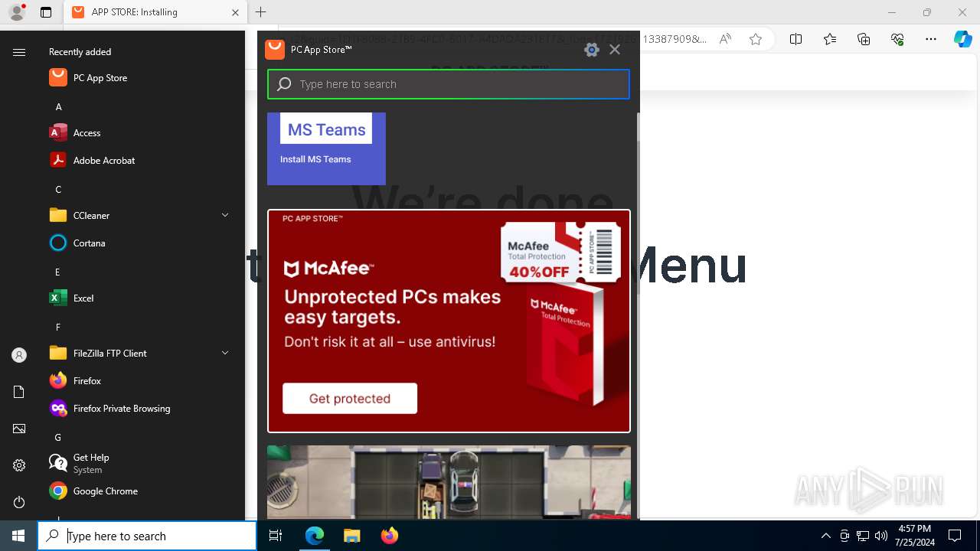
Task: Open File Explorer on the taskbar
Action: (351, 536)
